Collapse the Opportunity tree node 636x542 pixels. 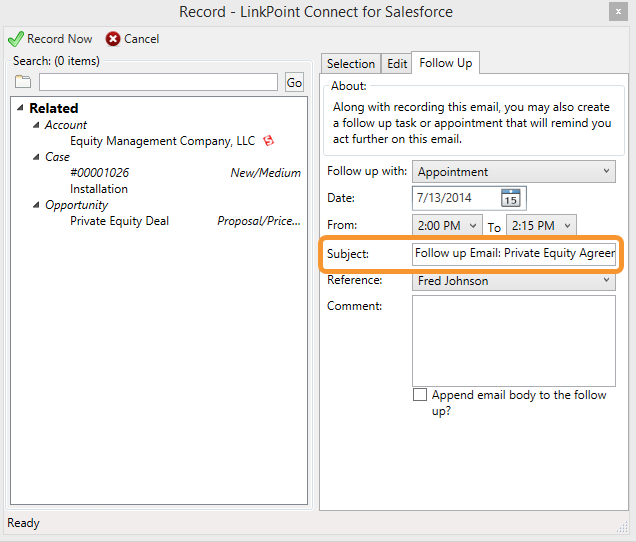36,205
